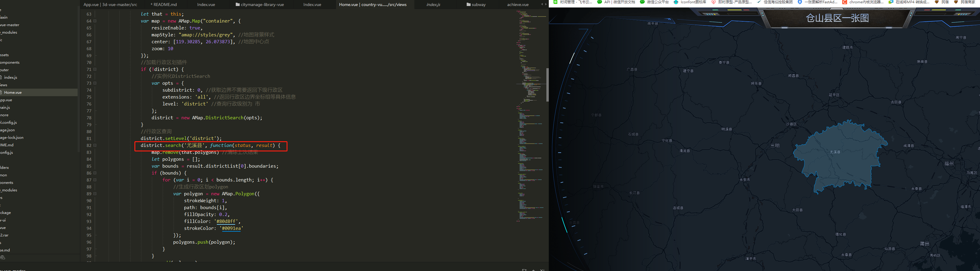Click the 福州 label on the map
The height and width of the screenshot is (271, 980).
(x=949, y=163)
